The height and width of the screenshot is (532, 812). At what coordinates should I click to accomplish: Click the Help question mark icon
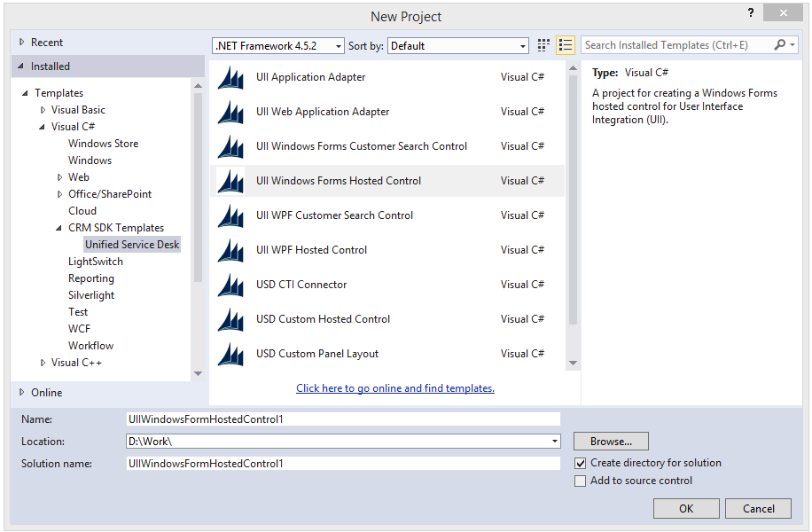[750, 12]
